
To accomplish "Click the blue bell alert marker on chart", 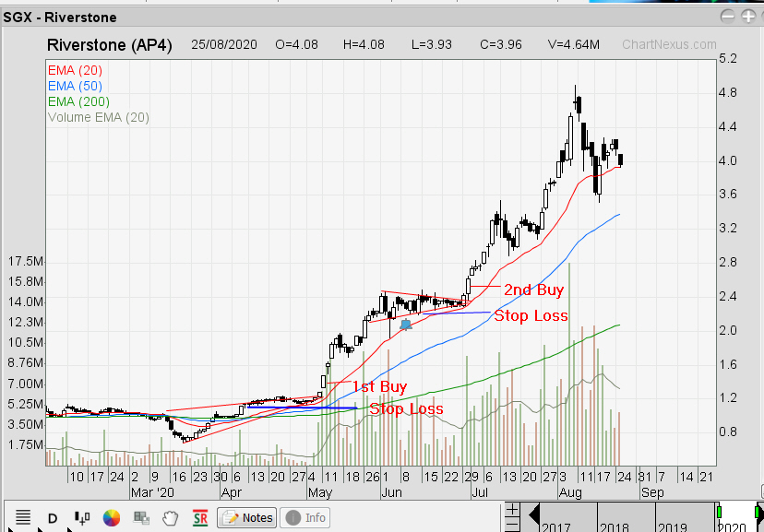I will (x=405, y=325).
